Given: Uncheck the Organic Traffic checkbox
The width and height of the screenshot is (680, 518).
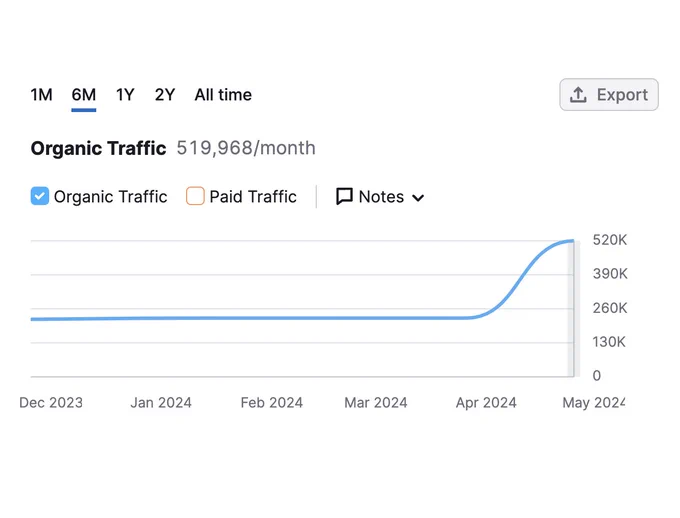Looking at the screenshot, I should 39,196.
